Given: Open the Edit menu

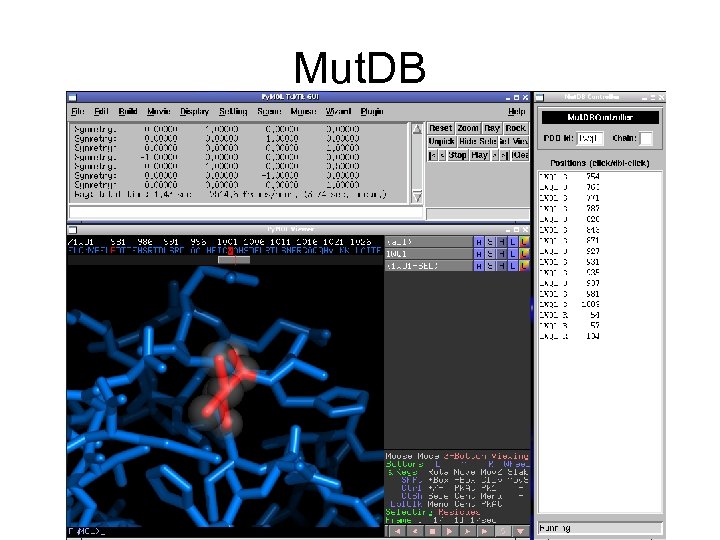Looking at the screenshot, I should point(101,111).
